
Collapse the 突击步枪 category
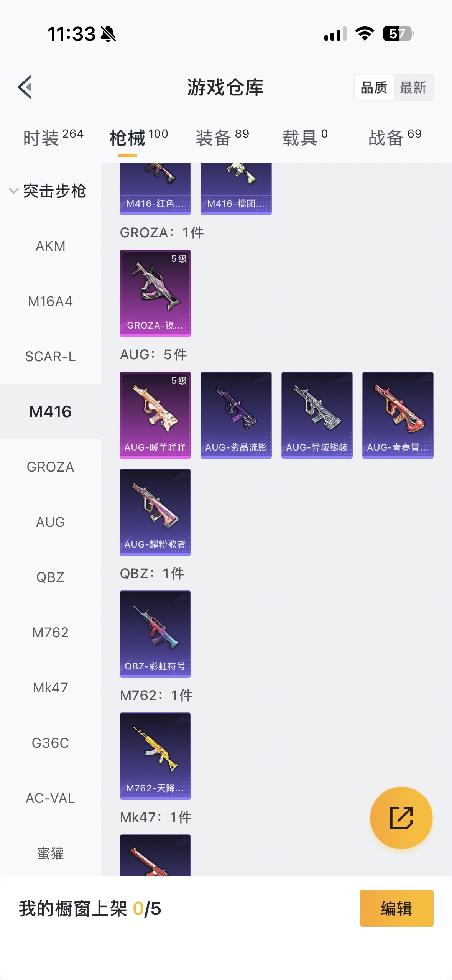coord(48,191)
